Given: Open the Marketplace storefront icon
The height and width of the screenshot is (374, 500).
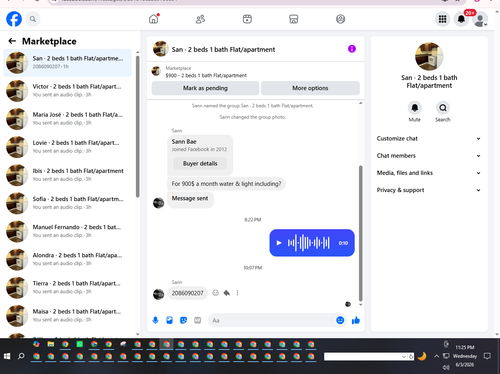Looking at the screenshot, I should click(x=294, y=19).
